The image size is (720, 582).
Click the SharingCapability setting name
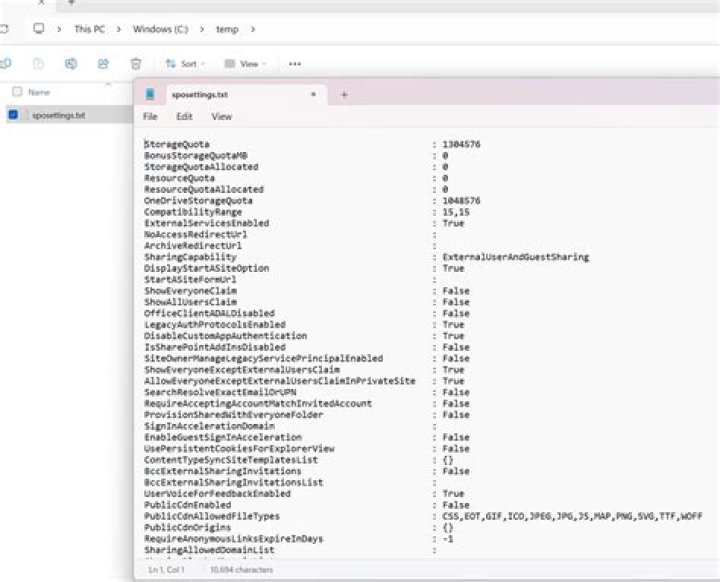[190, 257]
